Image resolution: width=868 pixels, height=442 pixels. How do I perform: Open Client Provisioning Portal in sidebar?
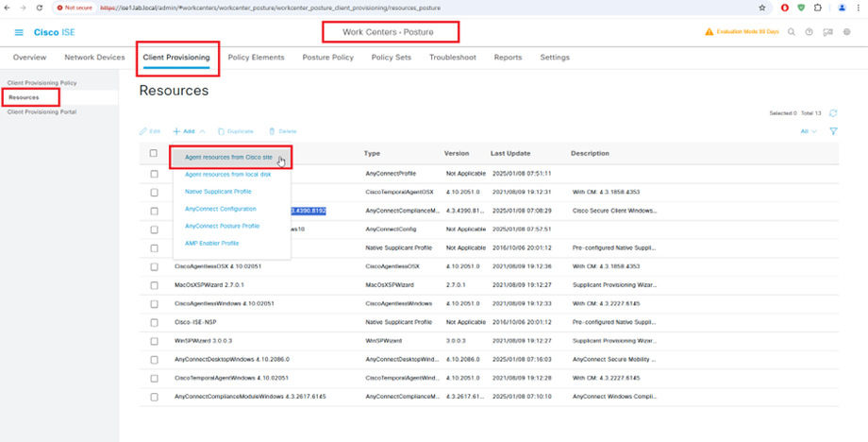point(41,111)
